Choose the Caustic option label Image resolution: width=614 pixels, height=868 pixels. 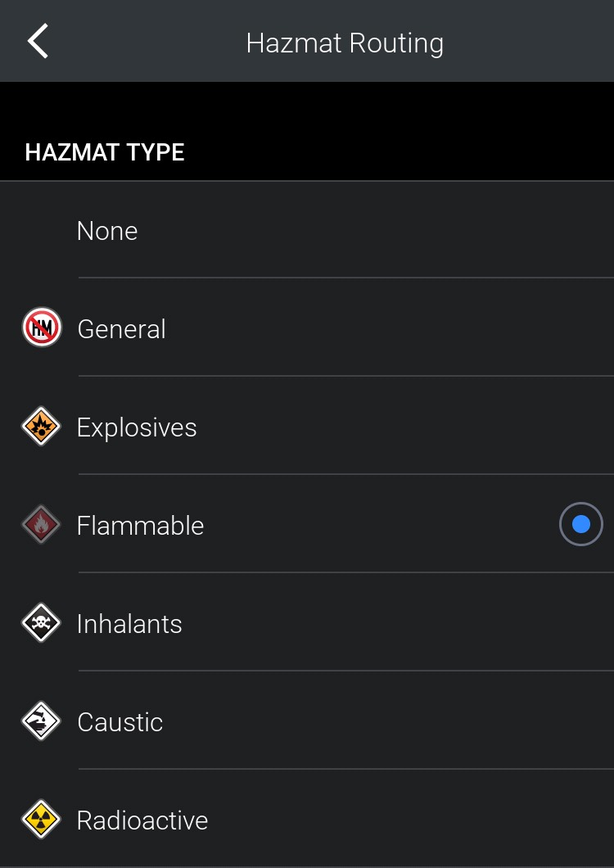pos(120,722)
